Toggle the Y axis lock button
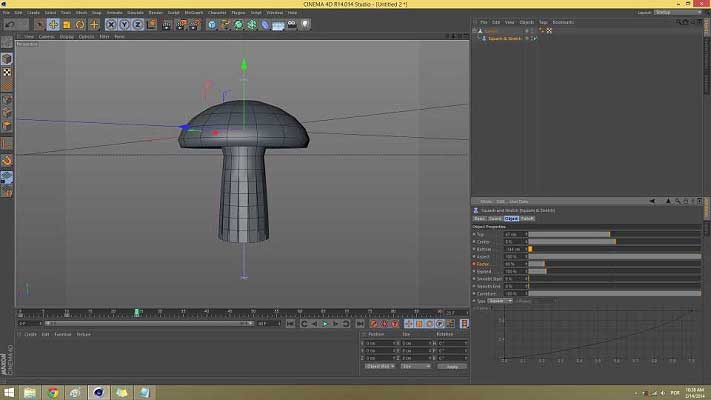 point(124,24)
